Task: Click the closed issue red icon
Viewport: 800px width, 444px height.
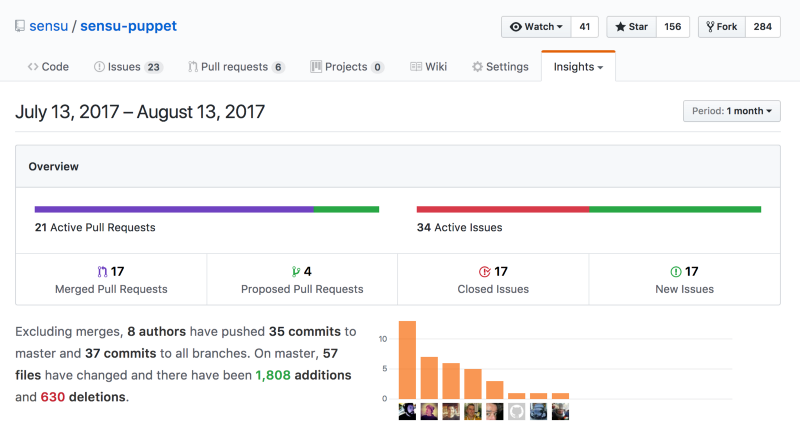Action: coord(485,272)
